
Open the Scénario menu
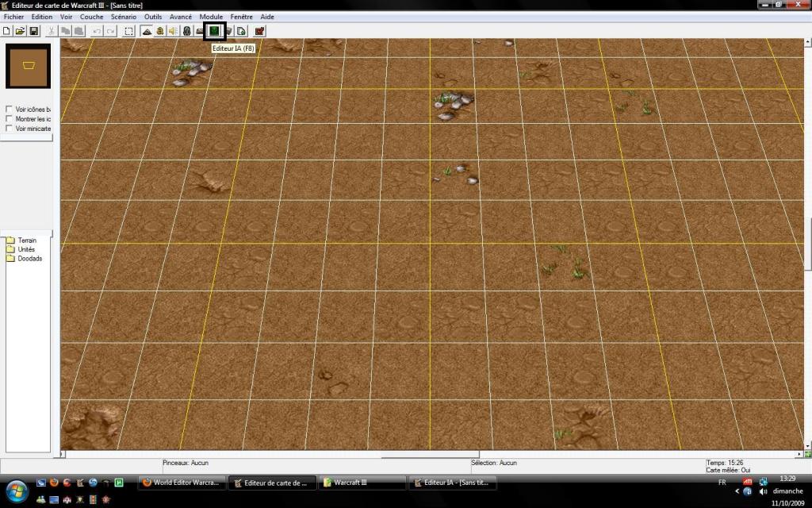click(x=124, y=17)
